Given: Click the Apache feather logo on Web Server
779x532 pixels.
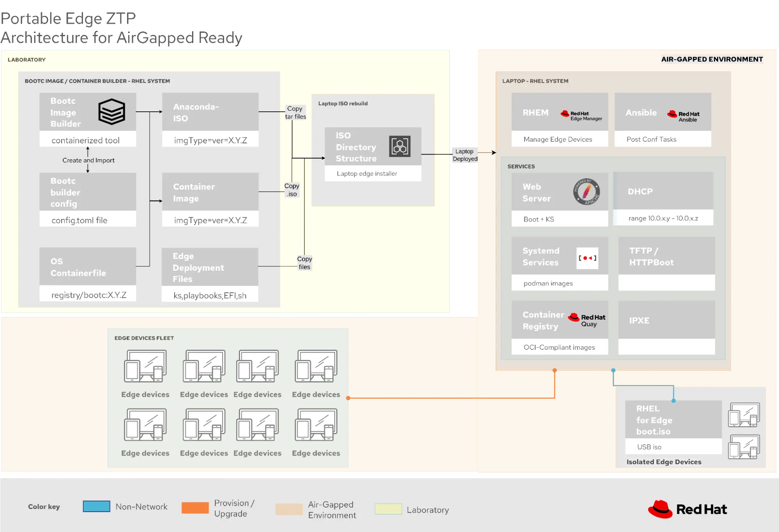Looking at the screenshot, I should click(x=586, y=192).
